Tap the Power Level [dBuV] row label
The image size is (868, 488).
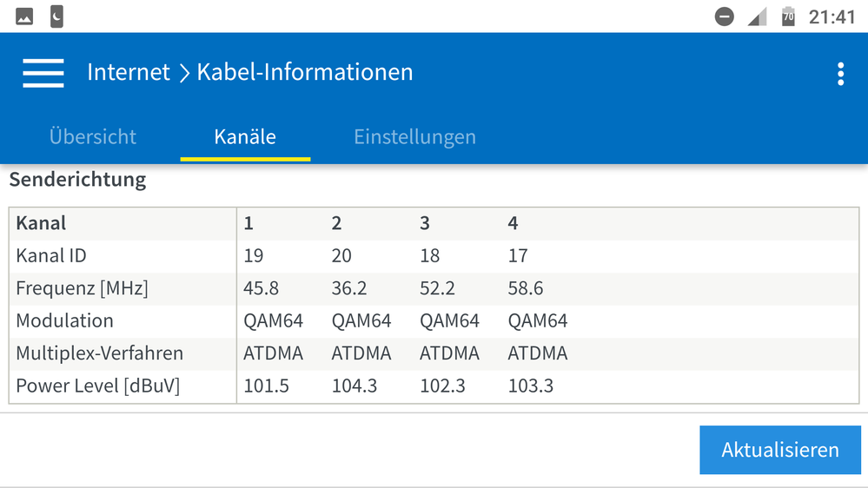[97, 386]
